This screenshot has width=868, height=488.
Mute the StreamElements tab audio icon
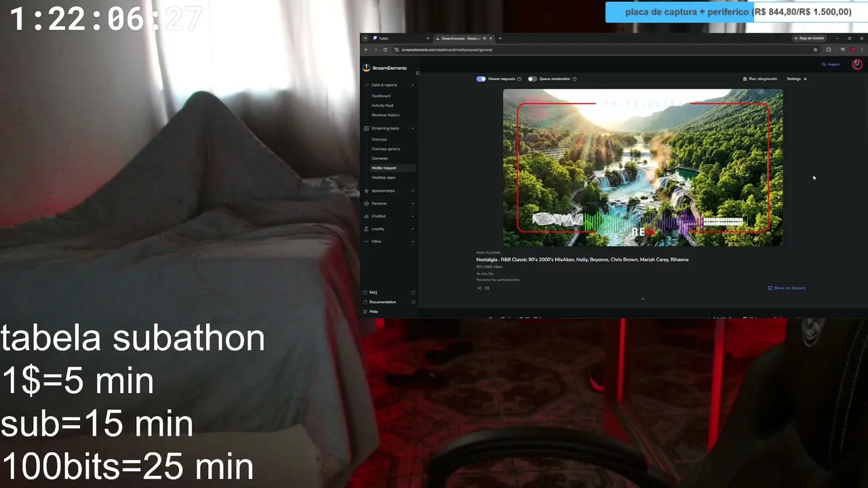pos(483,38)
